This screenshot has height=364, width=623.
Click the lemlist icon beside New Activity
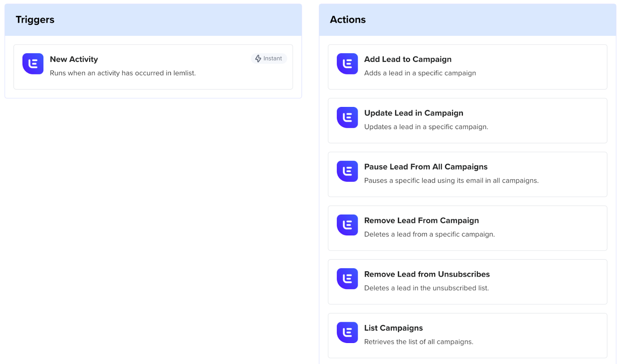point(33,64)
